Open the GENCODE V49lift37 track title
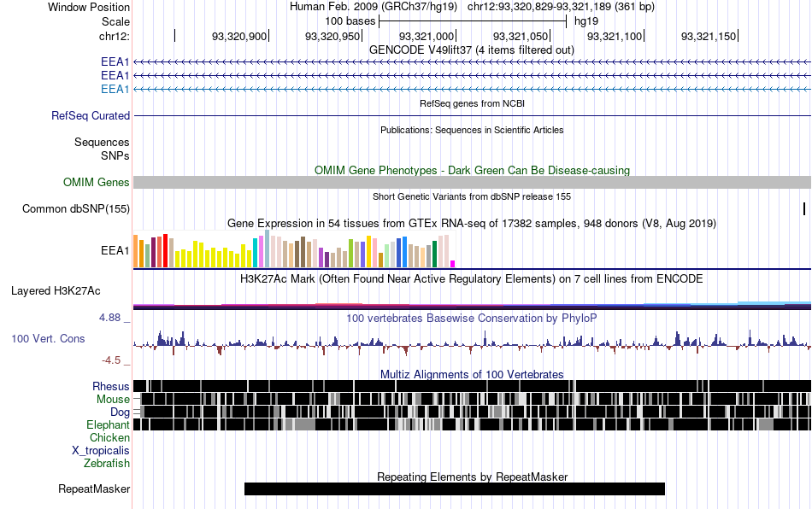The width and height of the screenshot is (812, 509). [472, 50]
